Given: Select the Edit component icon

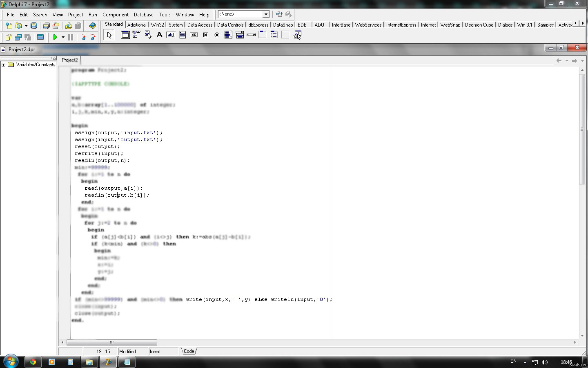Looking at the screenshot, I should (x=171, y=35).
